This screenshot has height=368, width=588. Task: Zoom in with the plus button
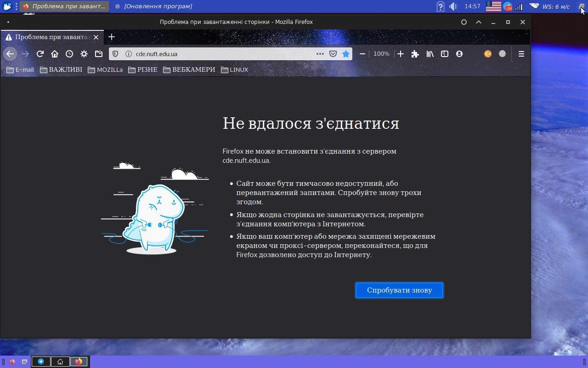pos(401,54)
